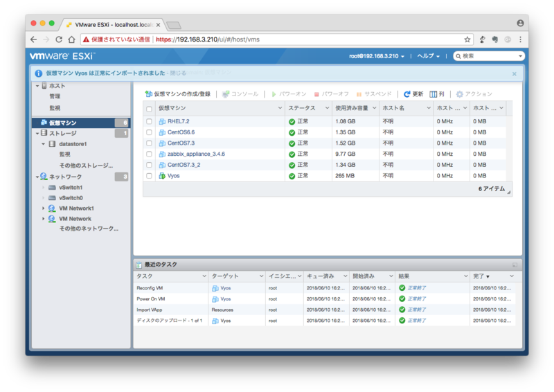Click the vSwitch0 switch icon

tap(53, 198)
